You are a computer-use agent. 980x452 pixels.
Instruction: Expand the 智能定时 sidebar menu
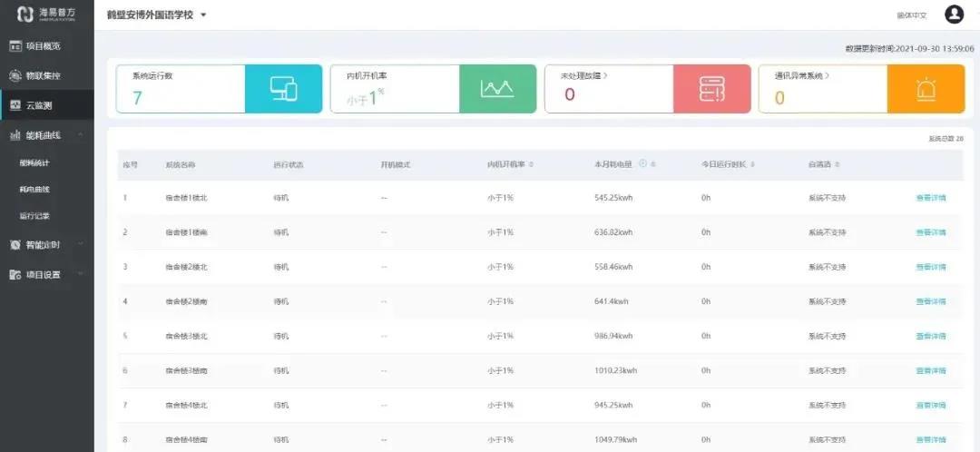pos(80,244)
